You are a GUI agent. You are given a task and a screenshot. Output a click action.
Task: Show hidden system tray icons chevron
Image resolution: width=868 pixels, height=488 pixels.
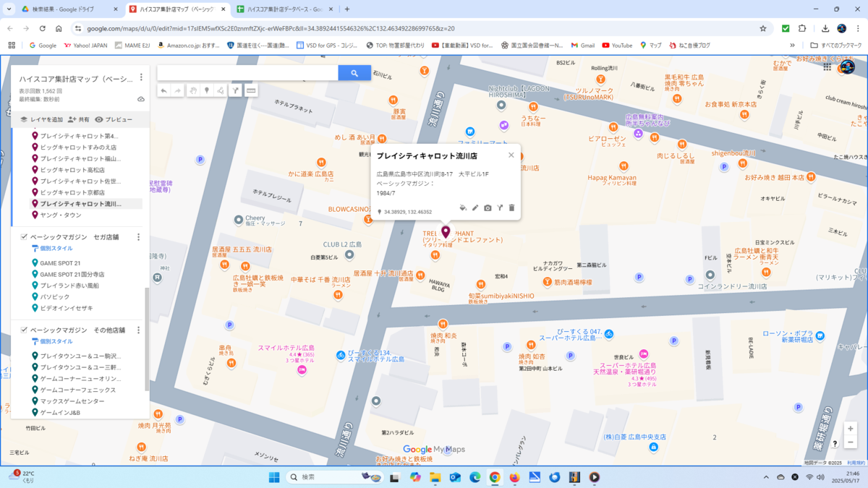[x=766, y=477]
